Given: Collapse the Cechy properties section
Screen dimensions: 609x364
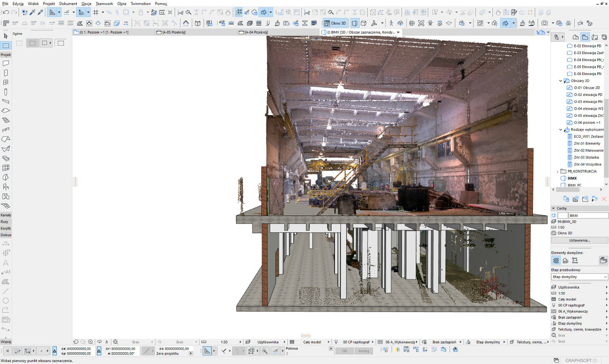Looking at the screenshot, I should click(553, 208).
